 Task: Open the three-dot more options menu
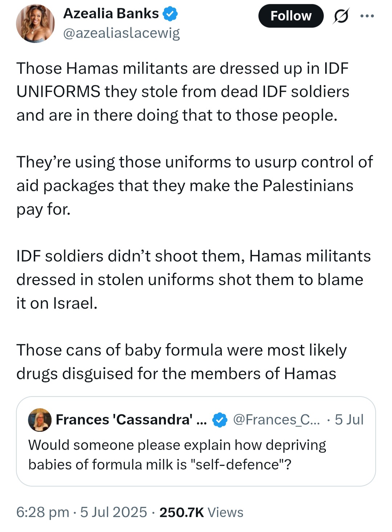click(x=367, y=16)
